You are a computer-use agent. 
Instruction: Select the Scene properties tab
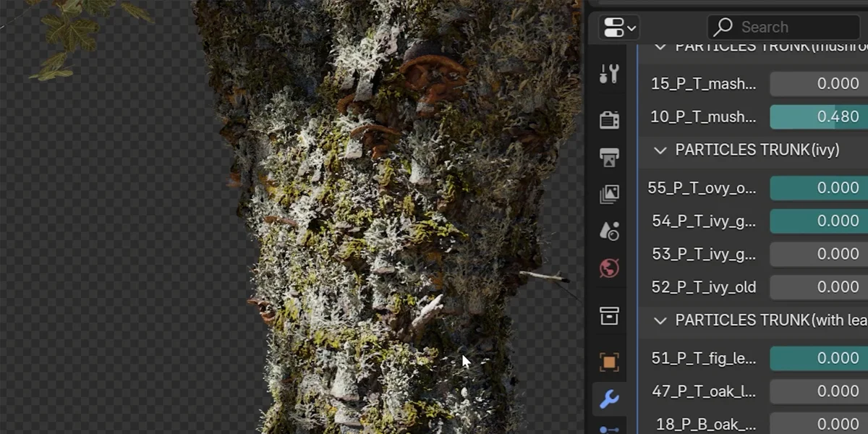tap(609, 231)
